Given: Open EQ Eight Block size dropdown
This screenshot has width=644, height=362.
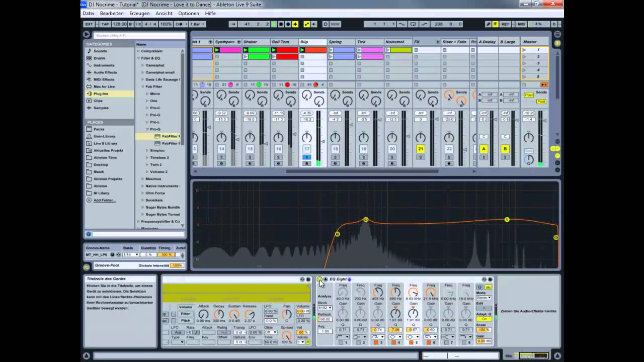Looking at the screenshot, I should pyautogui.click(x=325, y=308).
